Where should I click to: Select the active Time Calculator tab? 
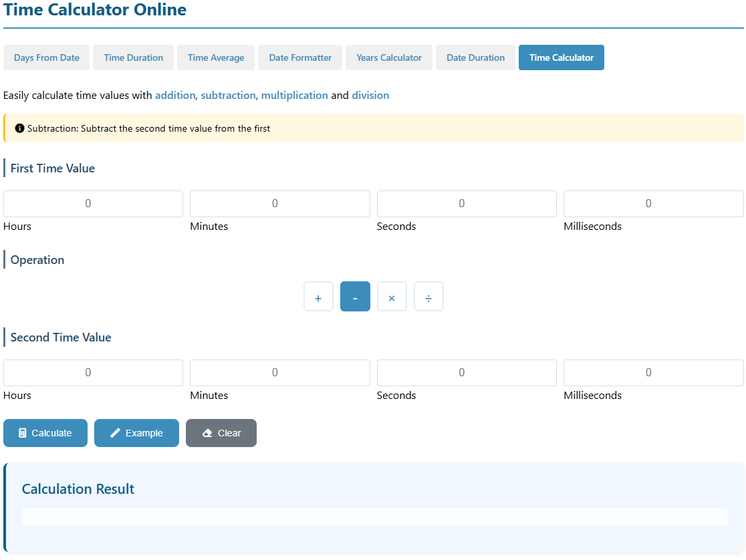562,57
